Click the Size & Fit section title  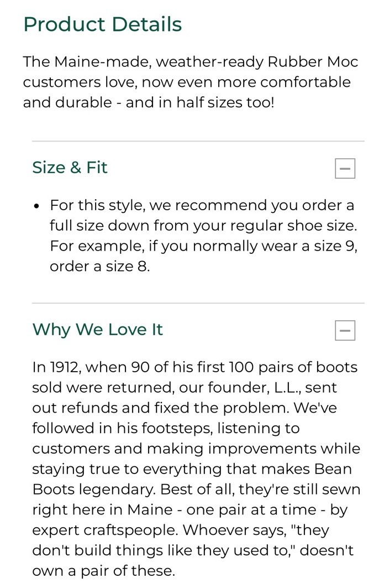coord(70,168)
